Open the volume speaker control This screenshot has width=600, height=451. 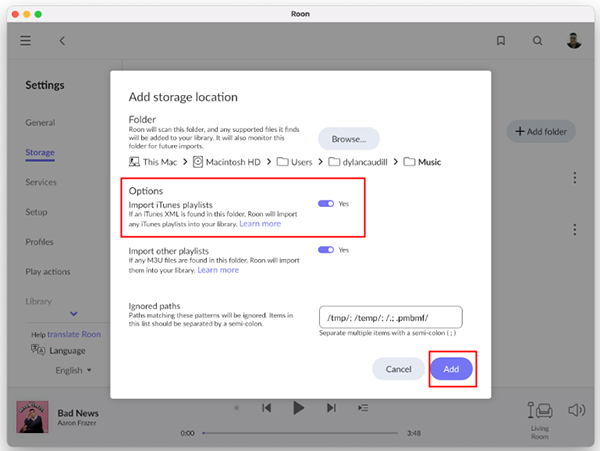pyautogui.click(x=576, y=410)
